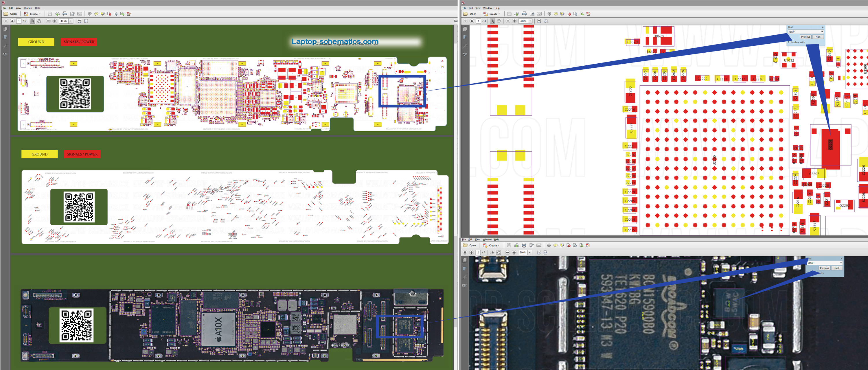Click Next in the top-right Find panel

[x=818, y=37]
